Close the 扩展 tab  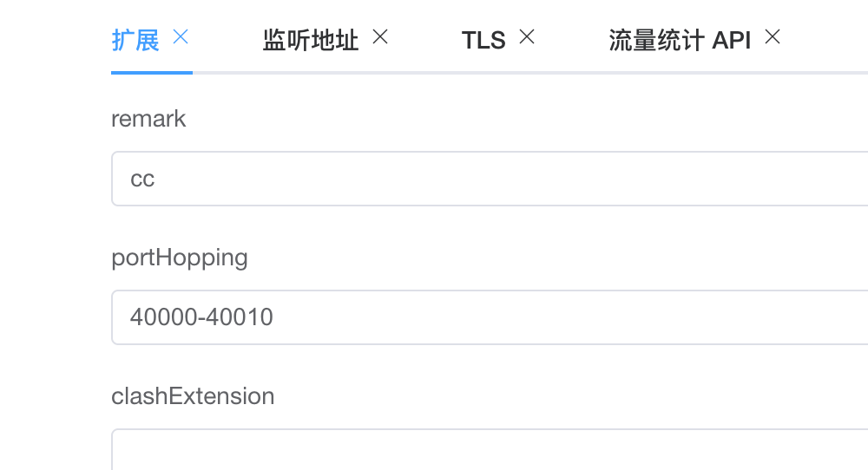click(x=181, y=37)
